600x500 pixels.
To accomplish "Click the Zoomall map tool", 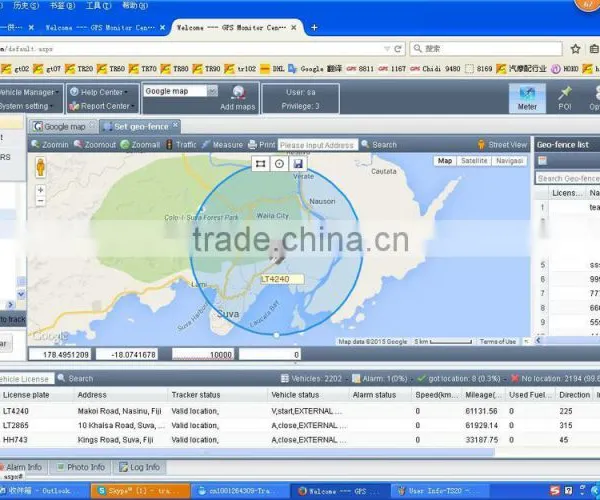I will [x=140, y=145].
